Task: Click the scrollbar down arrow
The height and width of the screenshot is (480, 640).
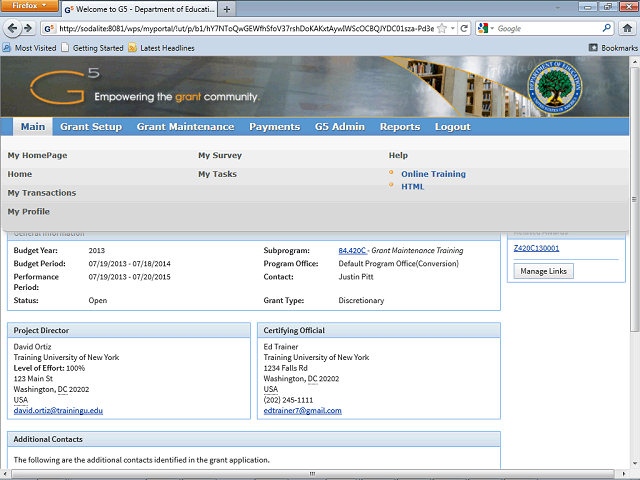Action: click(634, 464)
